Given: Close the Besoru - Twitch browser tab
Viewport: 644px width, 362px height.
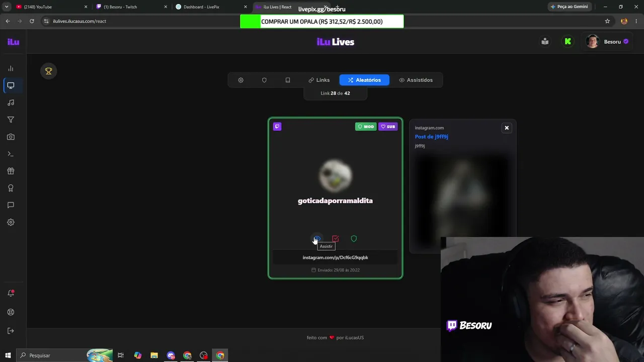Looking at the screenshot, I should (x=166, y=7).
